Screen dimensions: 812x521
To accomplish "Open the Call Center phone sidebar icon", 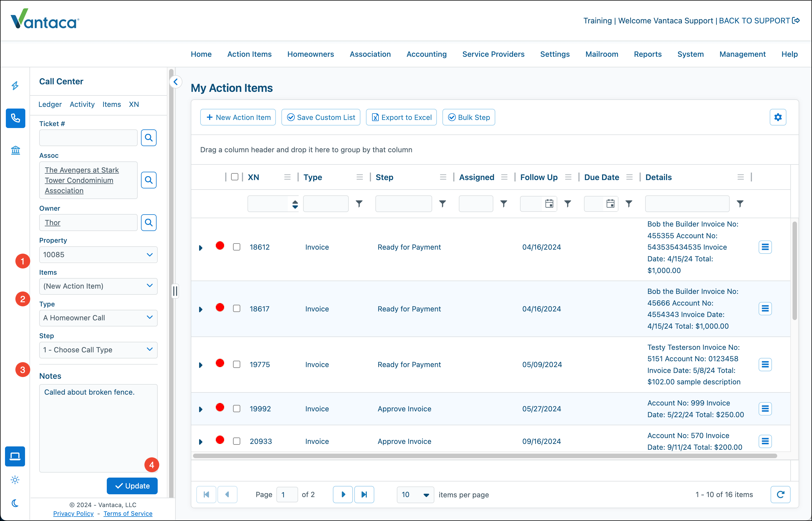I will tap(16, 118).
